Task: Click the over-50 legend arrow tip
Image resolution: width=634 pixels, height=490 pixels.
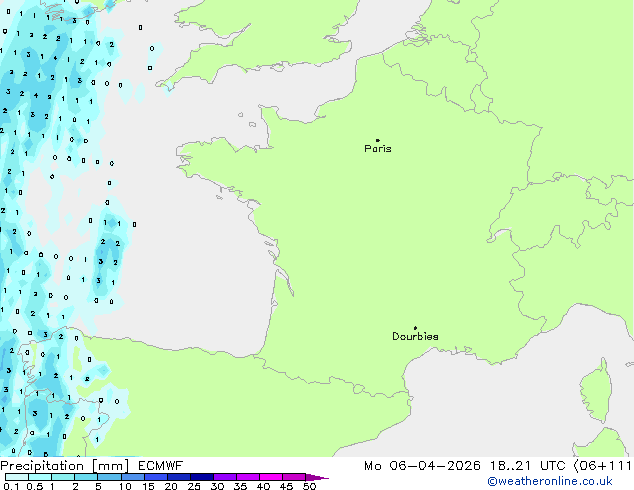Action: [x=317, y=477]
